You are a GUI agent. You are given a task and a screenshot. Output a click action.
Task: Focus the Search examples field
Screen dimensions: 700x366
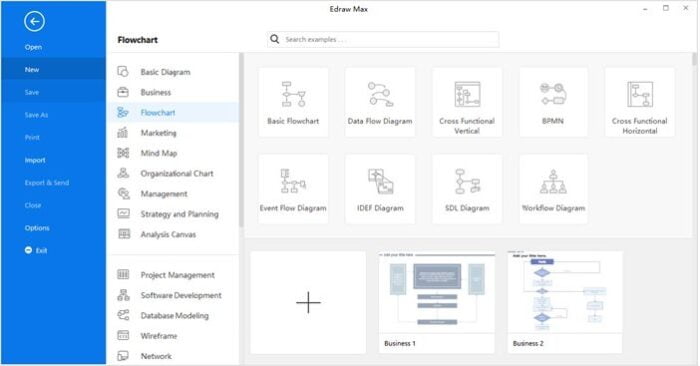pos(383,39)
